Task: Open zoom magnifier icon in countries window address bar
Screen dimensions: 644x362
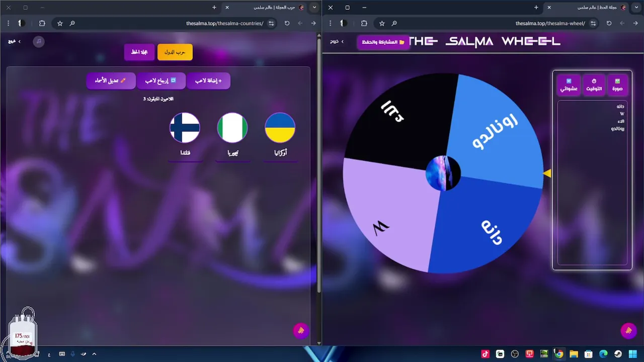Action: pos(72,23)
